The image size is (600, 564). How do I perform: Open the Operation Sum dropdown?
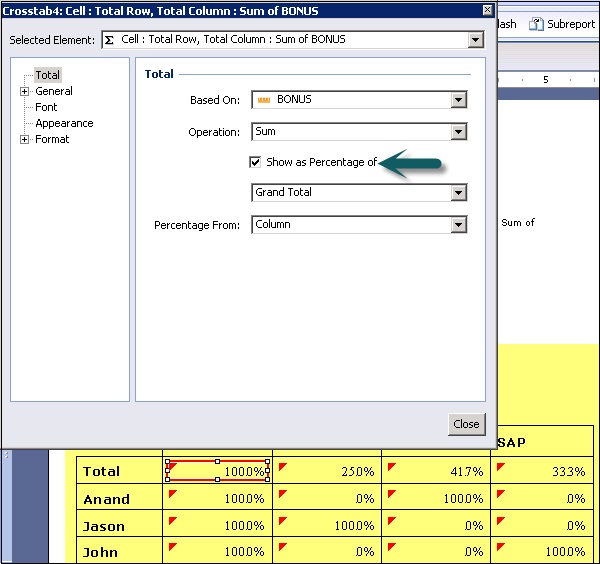point(458,132)
